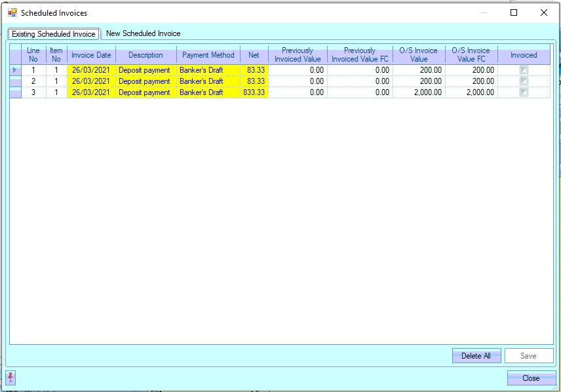
Task: Select the Existing Scheduled Invoice tab
Action: pyautogui.click(x=54, y=34)
